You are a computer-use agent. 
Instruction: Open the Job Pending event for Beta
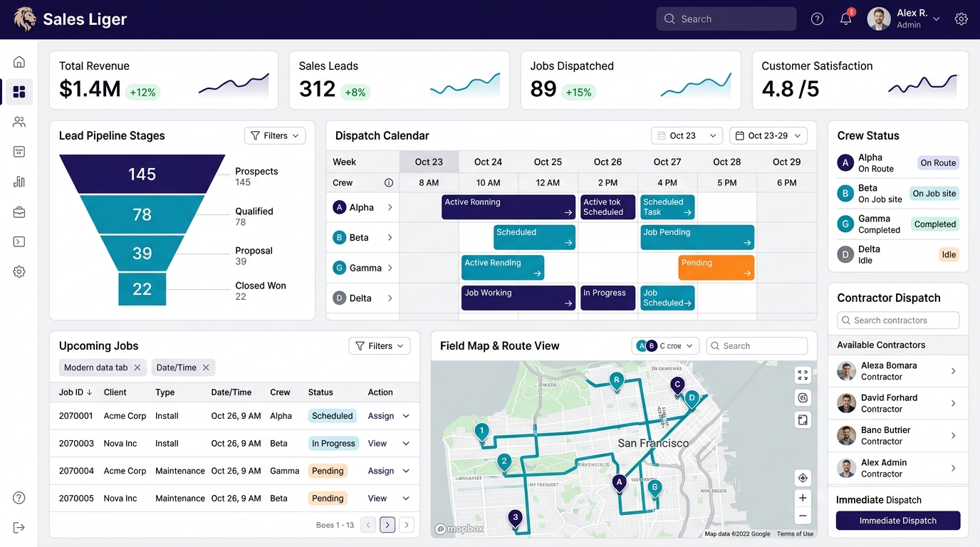(x=697, y=237)
